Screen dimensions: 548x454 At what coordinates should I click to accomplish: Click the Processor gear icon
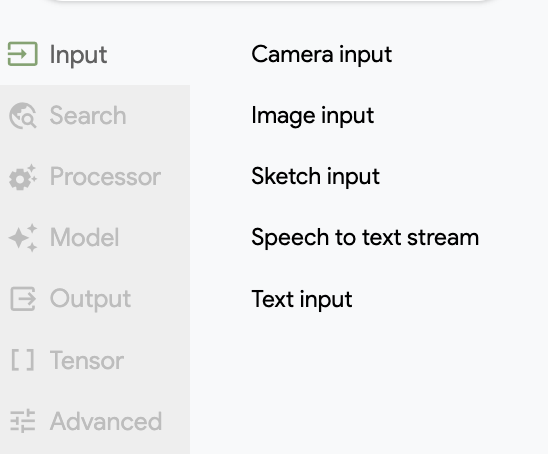[x=23, y=177]
